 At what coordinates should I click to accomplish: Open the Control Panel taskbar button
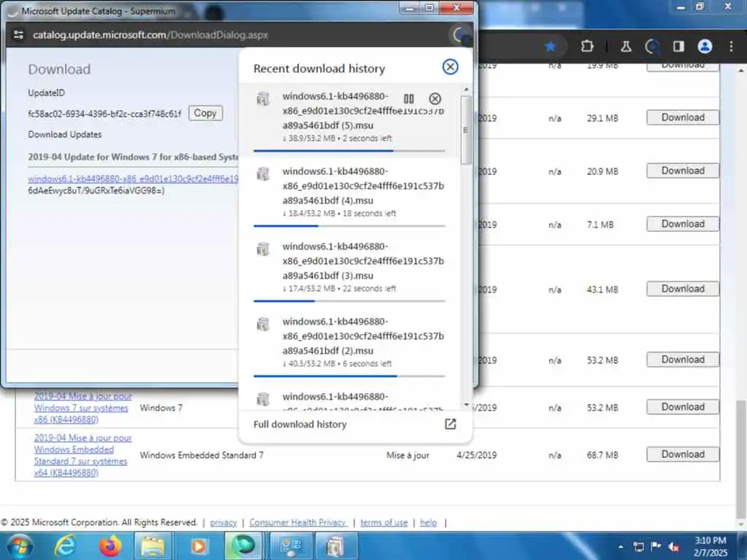click(x=290, y=545)
